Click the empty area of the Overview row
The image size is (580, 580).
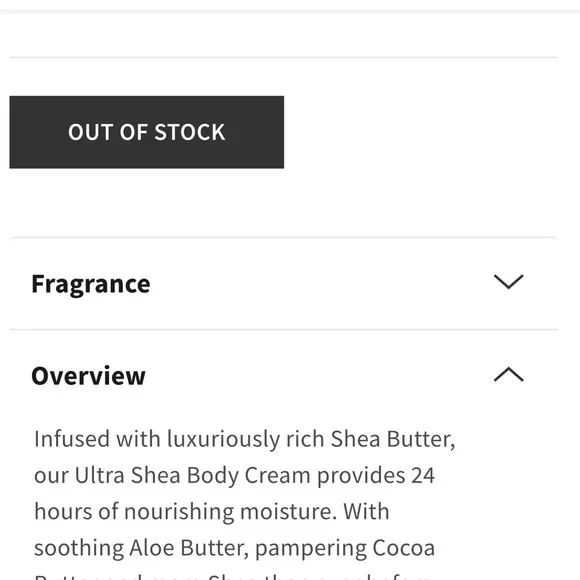click(x=318, y=375)
